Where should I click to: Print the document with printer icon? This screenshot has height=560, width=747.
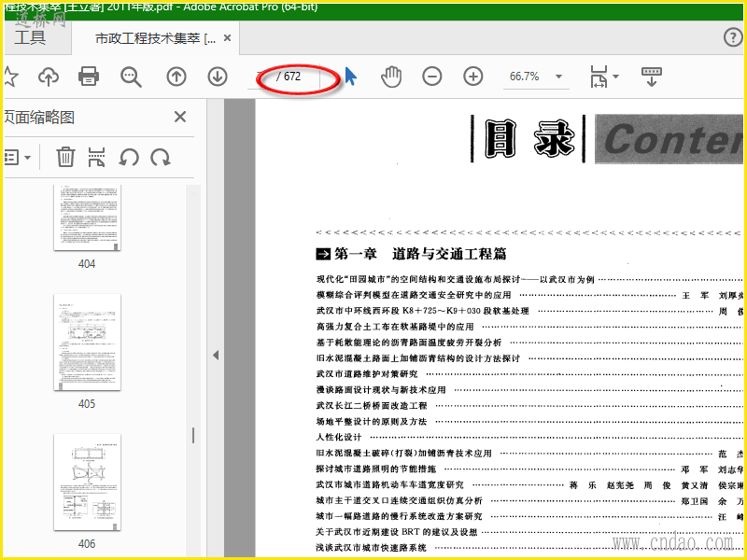click(x=89, y=77)
